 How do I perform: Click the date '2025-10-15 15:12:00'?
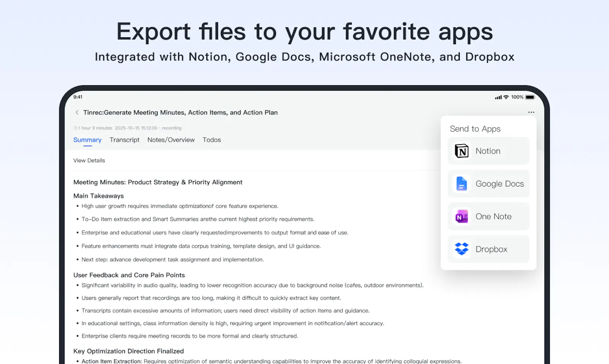click(136, 128)
